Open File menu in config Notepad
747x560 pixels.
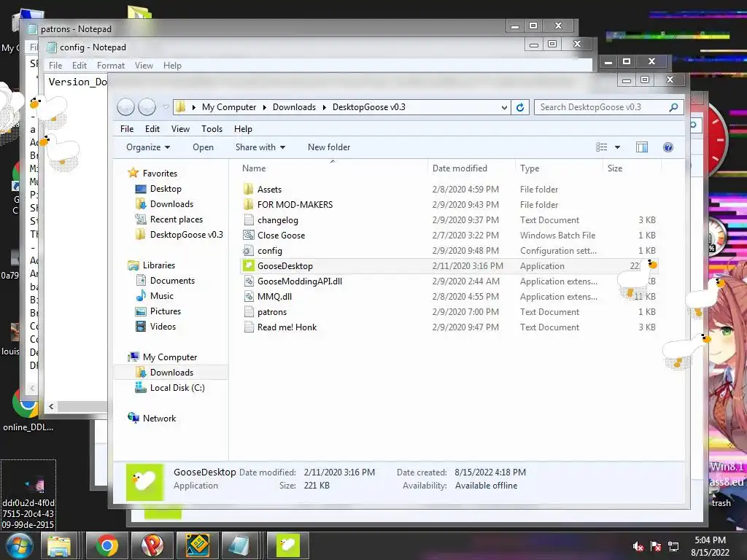coord(55,66)
